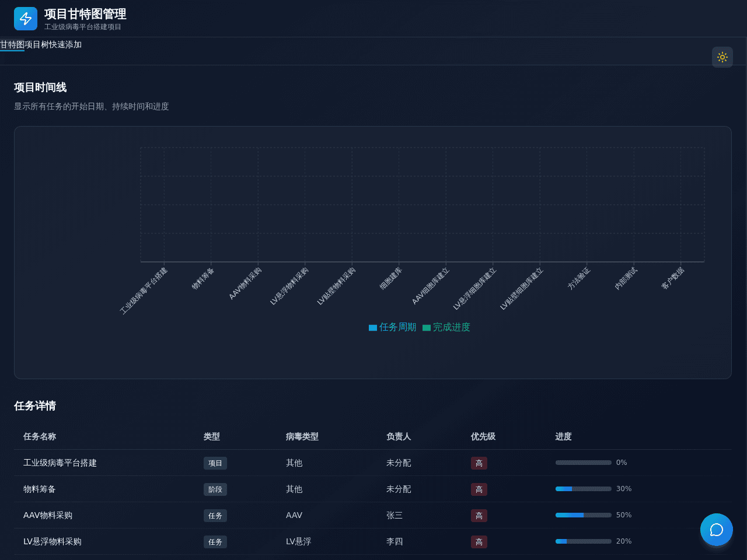747x560 pixels.
Task: Click the 工业级病毒平台搭建 progress bar
Action: 584,463
